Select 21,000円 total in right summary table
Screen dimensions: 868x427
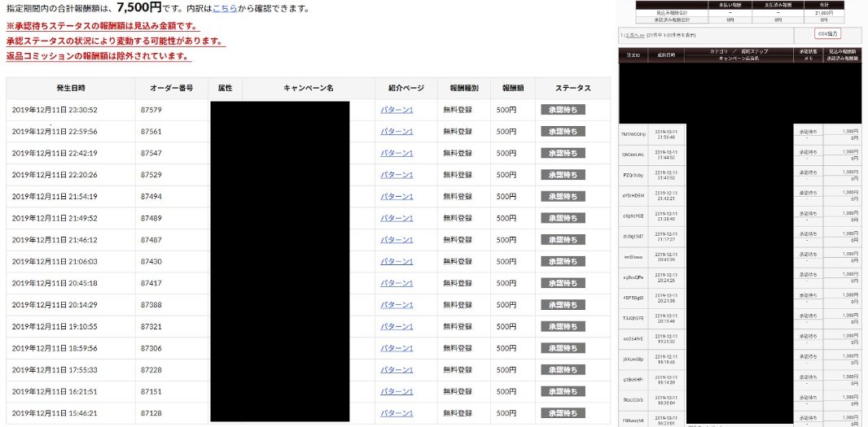click(823, 13)
